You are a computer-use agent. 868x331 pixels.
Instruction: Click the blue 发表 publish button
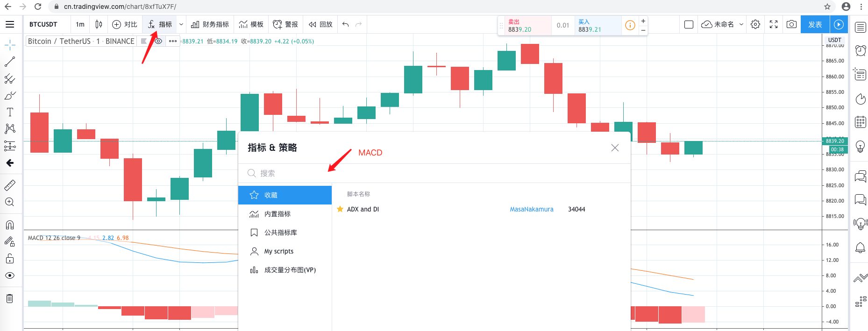815,24
